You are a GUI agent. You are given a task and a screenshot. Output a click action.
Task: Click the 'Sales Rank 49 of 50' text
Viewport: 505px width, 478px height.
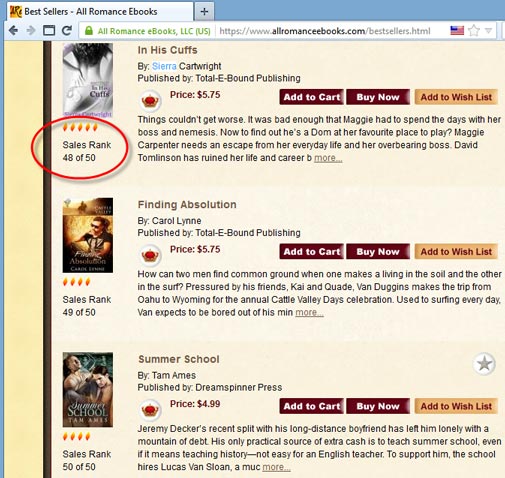point(87,306)
